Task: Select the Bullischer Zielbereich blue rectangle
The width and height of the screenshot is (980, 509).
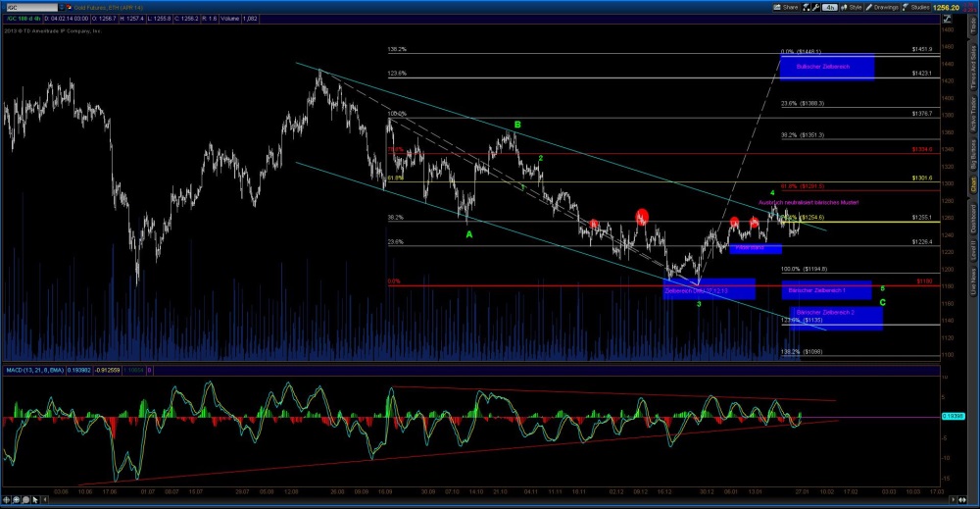Action: click(x=838, y=67)
